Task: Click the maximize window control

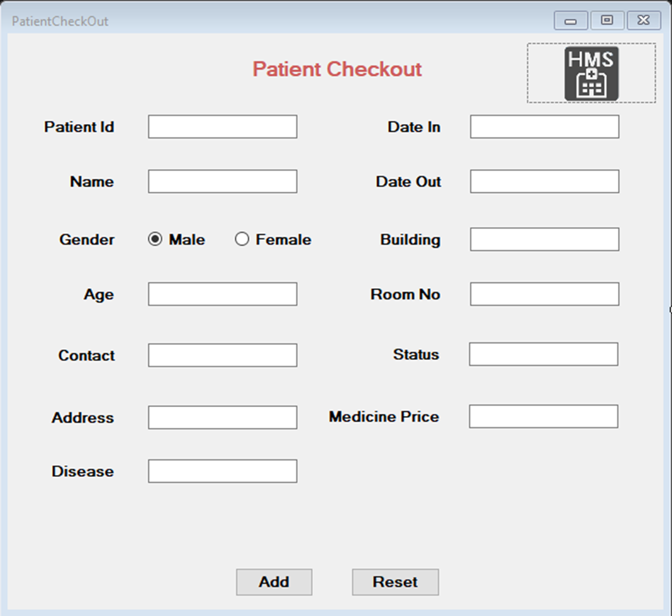Action: 607,20
